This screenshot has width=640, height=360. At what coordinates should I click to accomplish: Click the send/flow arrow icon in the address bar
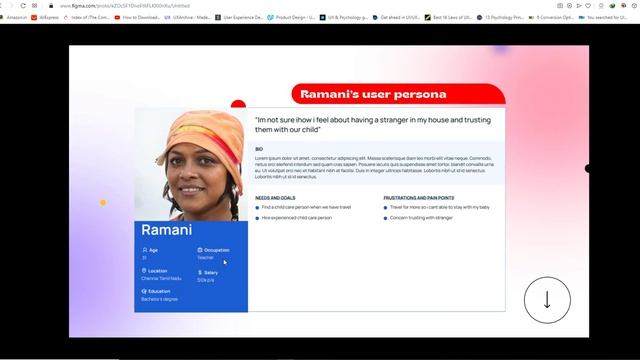click(x=579, y=6)
